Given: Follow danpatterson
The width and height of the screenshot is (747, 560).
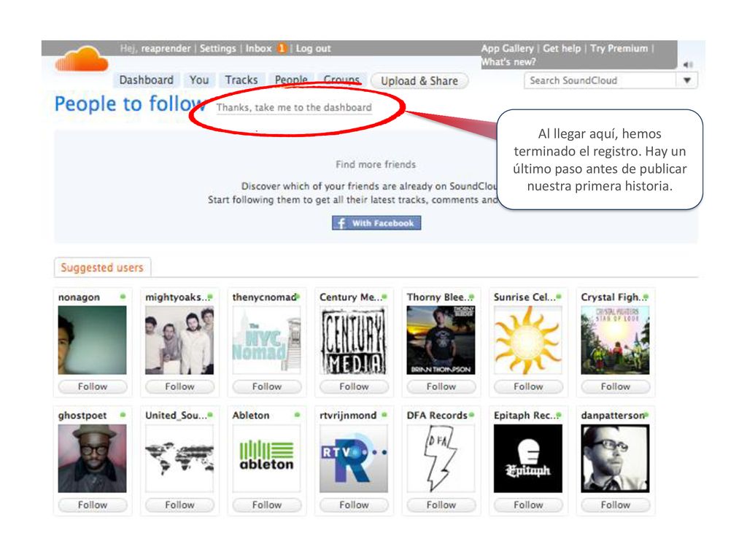Looking at the screenshot, I should coord(616,505).
